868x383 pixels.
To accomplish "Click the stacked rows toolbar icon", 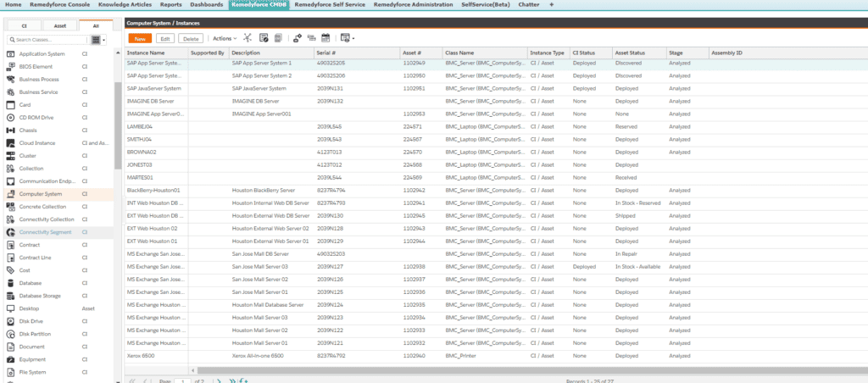I will [x=311, y=38].
